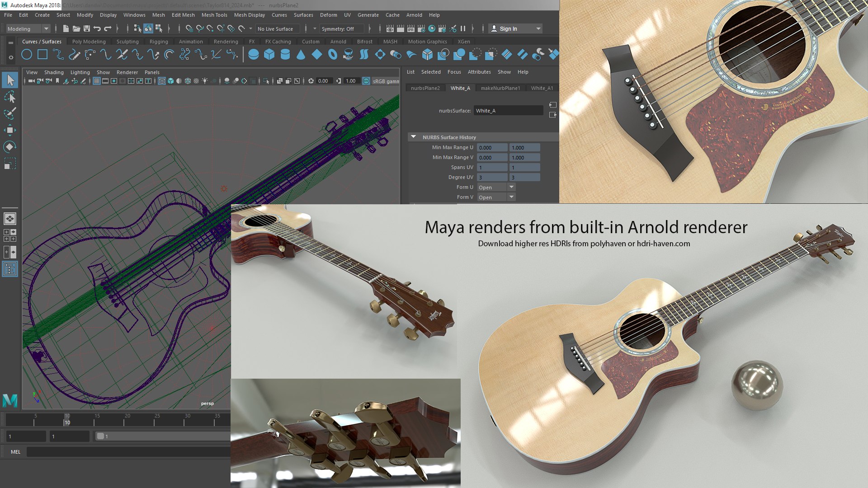Toggle snap to curves on status line

[200, 28]
